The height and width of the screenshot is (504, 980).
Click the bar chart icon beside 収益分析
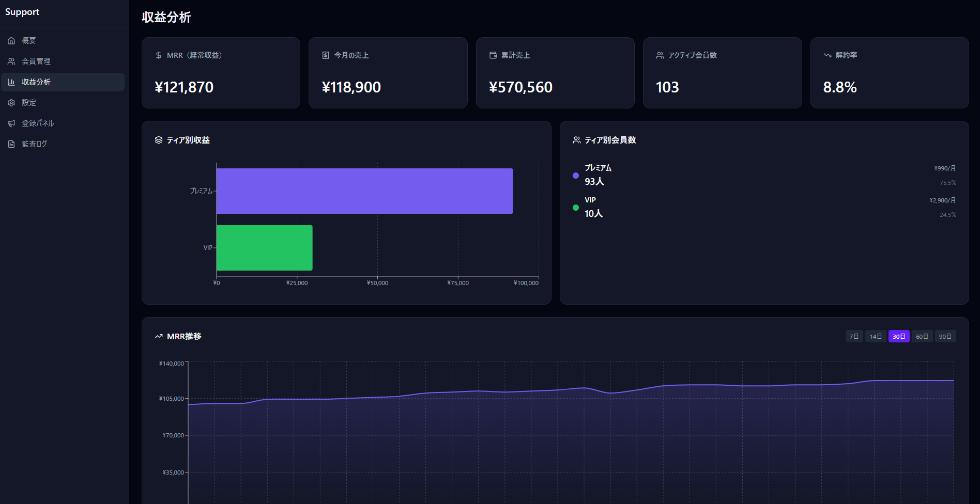click(11, 82)
